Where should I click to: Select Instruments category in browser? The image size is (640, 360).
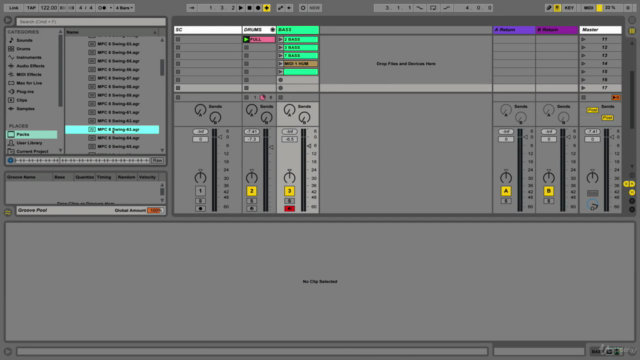pyautogui.click(x=29, y=58)
